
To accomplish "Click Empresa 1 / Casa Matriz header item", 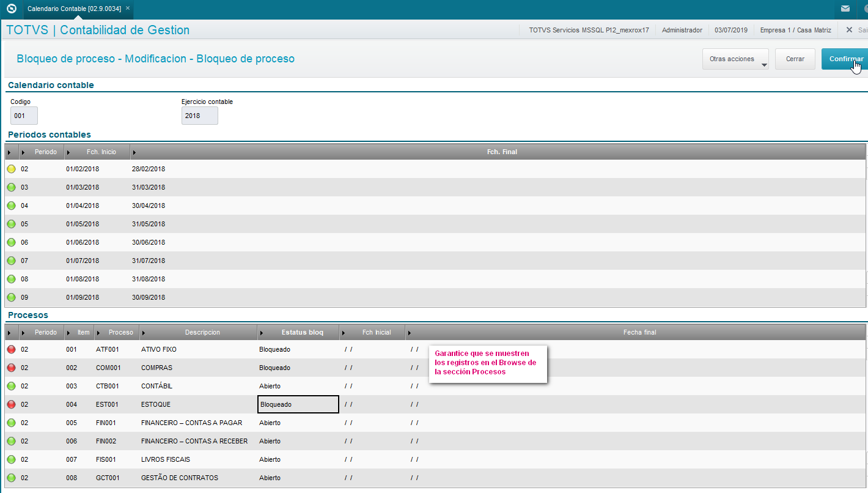I will (795, 29).
